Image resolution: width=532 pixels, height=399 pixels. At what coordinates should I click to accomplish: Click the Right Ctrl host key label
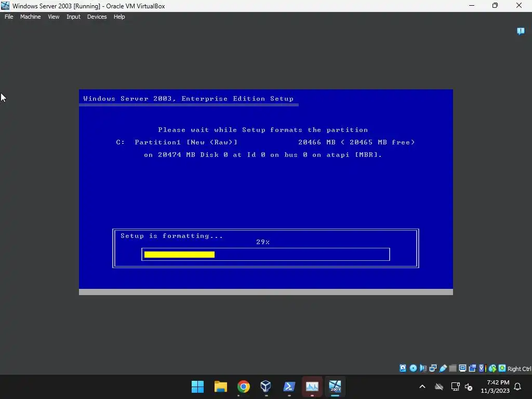click(519, 369)
